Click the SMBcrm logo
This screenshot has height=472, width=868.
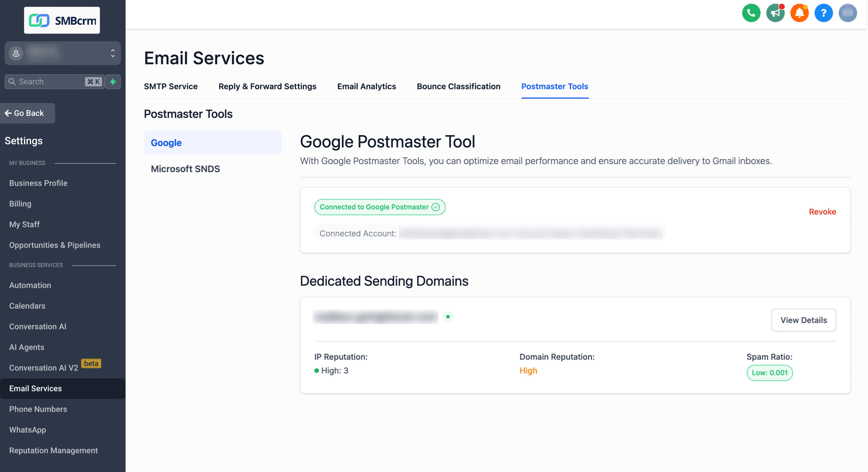pos(62,20)
